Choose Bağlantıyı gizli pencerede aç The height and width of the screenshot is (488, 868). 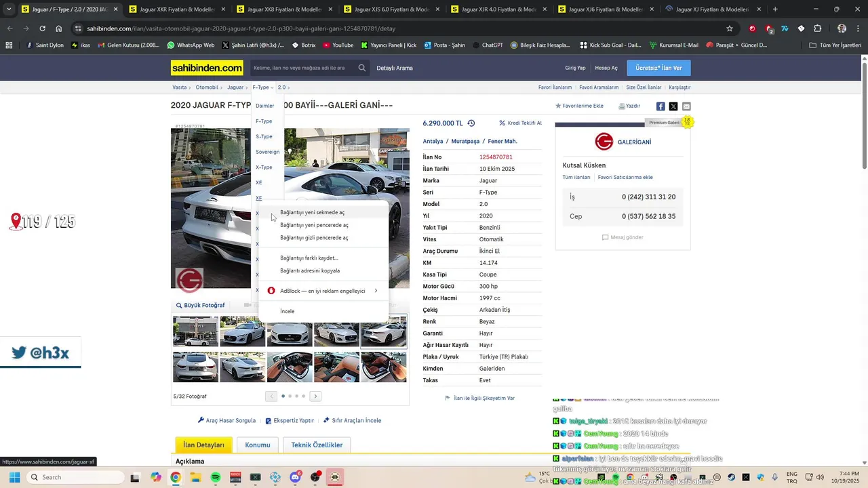tap(323, 238)
